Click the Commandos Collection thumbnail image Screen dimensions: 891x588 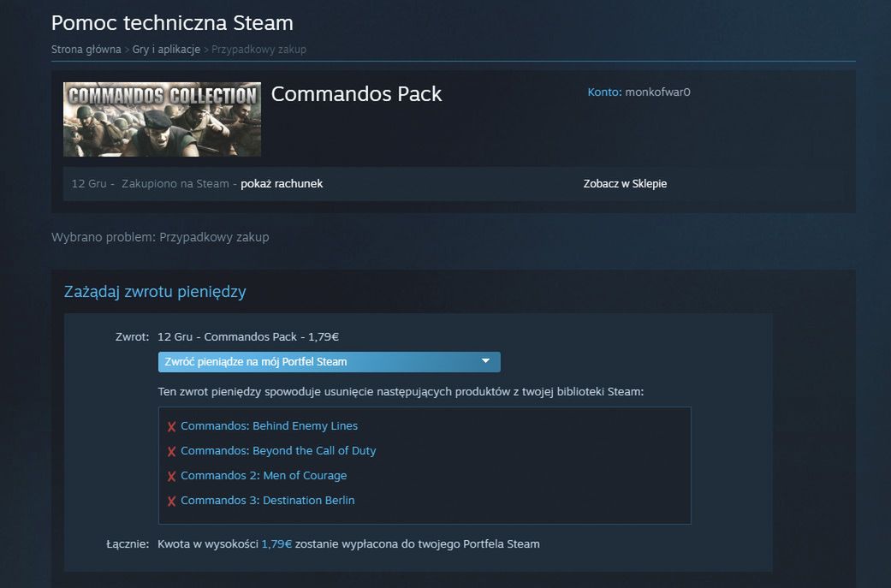coord(162,120)
